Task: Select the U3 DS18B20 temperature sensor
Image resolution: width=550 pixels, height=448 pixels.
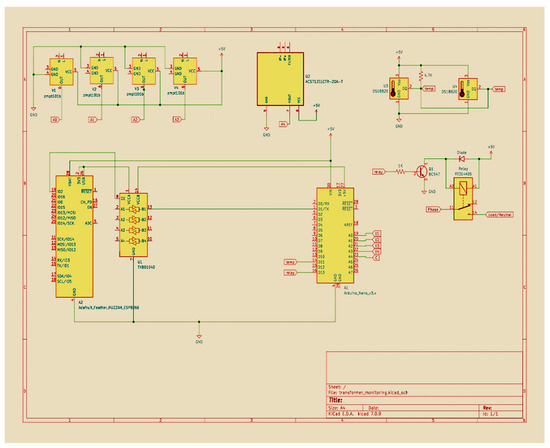Action: coord(399,89)
